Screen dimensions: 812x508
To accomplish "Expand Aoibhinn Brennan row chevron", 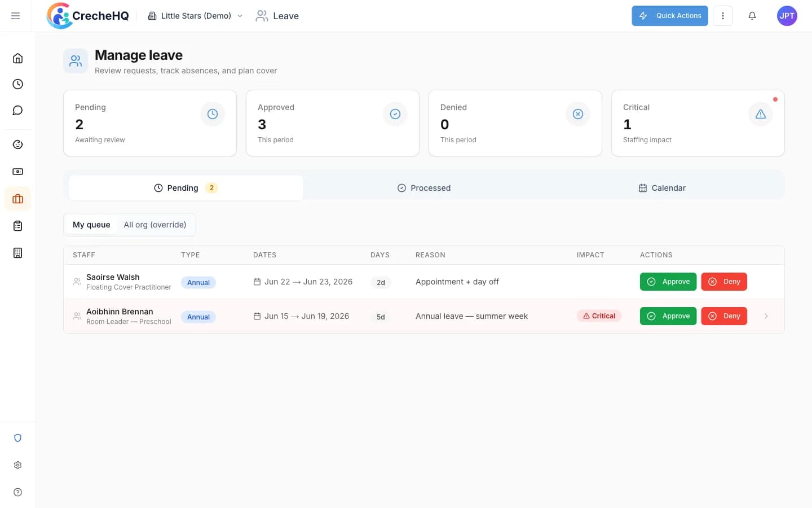I will (x=766, y=316).
